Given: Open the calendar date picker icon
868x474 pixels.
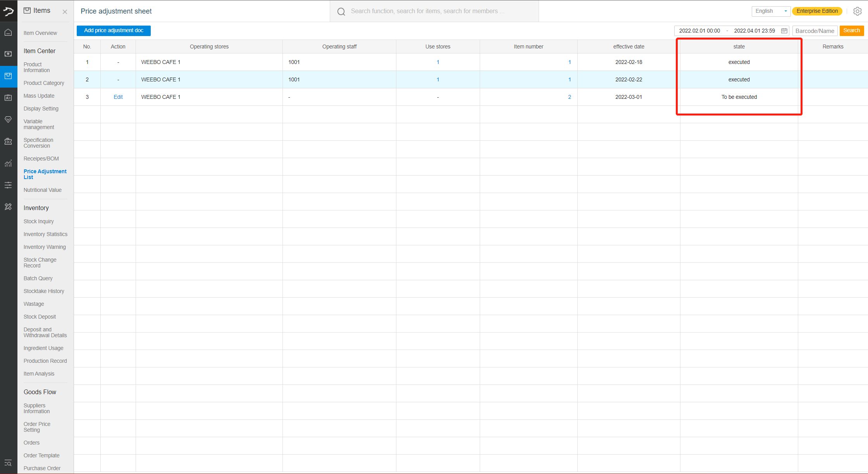Looking at the screenshot, I should pyautogui.click(x=784, y=31).
